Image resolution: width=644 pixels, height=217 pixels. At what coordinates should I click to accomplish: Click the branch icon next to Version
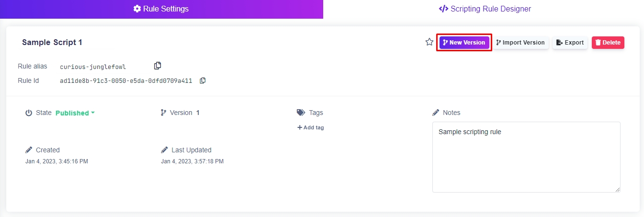164,113
